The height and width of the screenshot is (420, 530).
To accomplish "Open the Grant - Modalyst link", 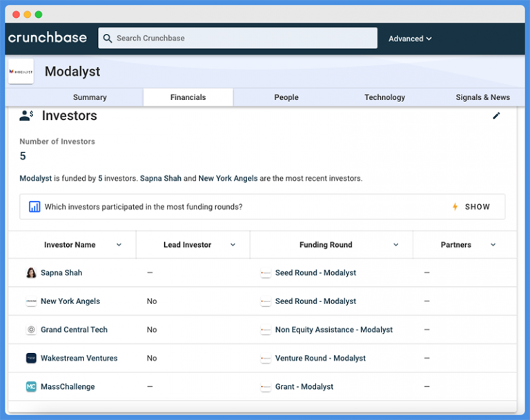I will pos(304,386).
